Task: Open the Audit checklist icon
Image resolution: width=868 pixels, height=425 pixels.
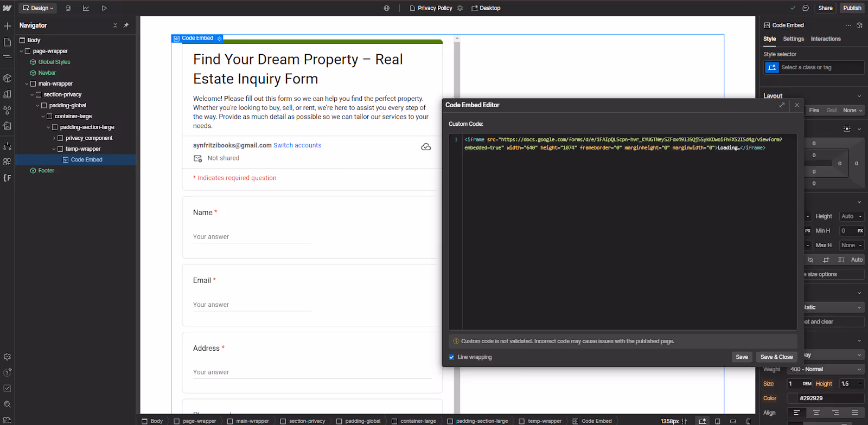Action: tap(8, 388)
